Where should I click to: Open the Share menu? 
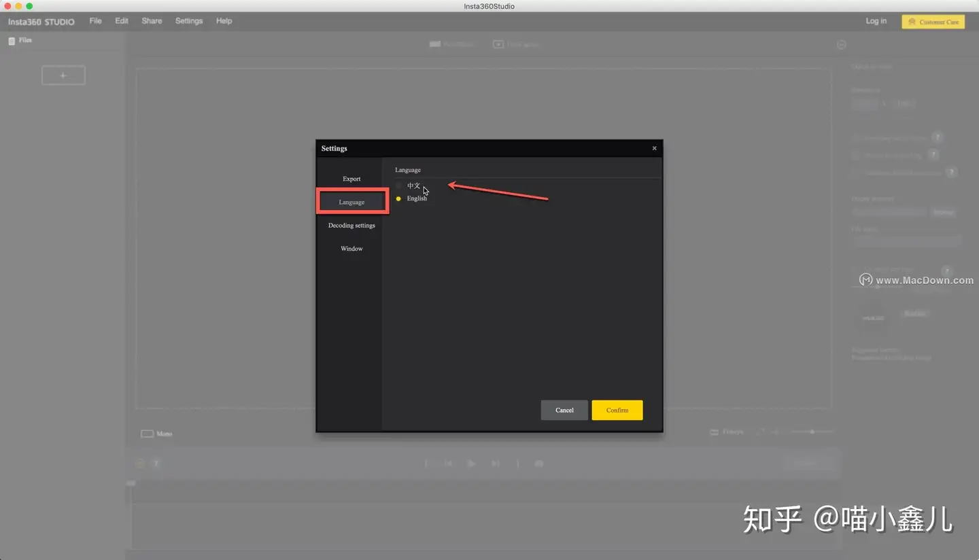(152, 21)
